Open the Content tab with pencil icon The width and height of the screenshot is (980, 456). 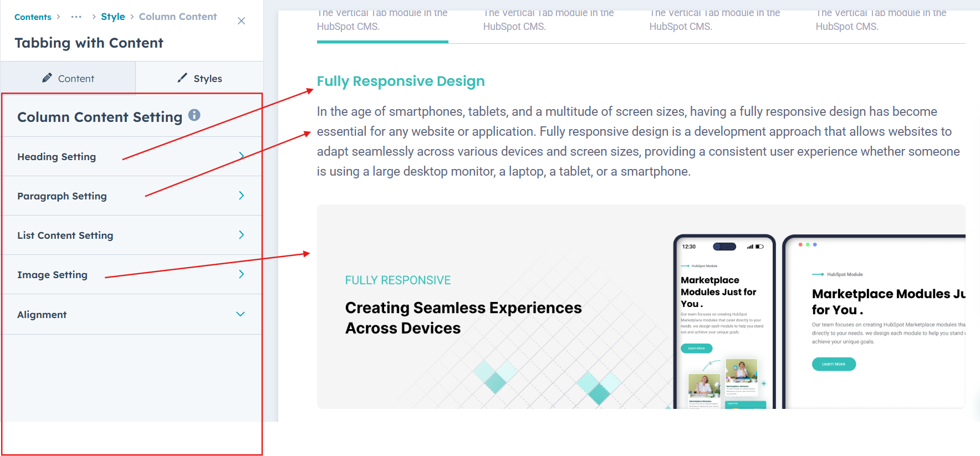pos(68,78)
